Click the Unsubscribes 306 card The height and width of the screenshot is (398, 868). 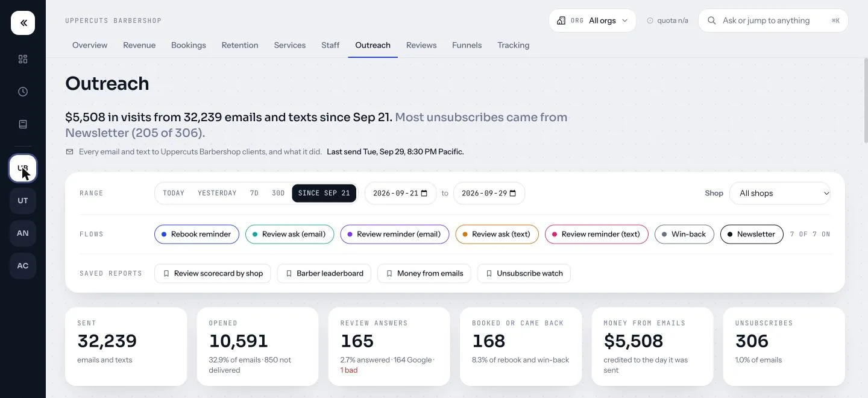click(784, 347)
